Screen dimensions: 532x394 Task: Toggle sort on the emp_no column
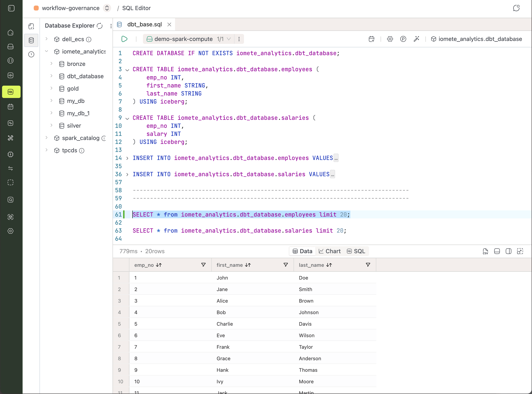click(x=159, y=265)
